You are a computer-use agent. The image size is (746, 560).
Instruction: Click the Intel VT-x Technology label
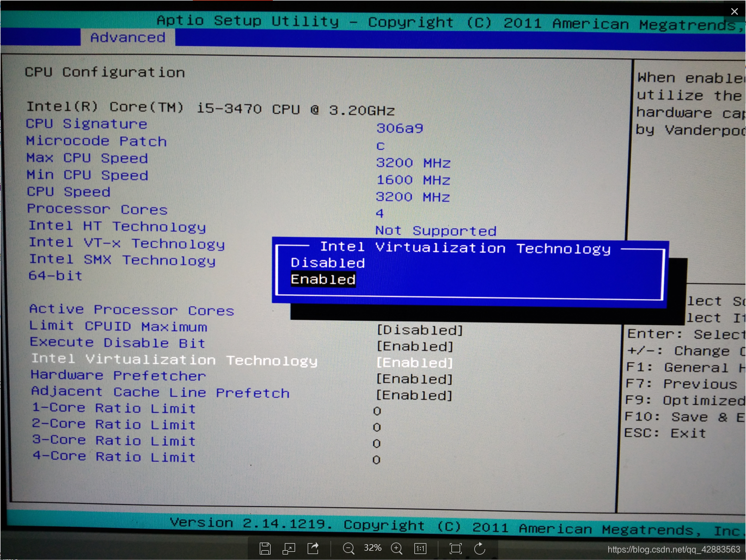[x=127, y=244]
